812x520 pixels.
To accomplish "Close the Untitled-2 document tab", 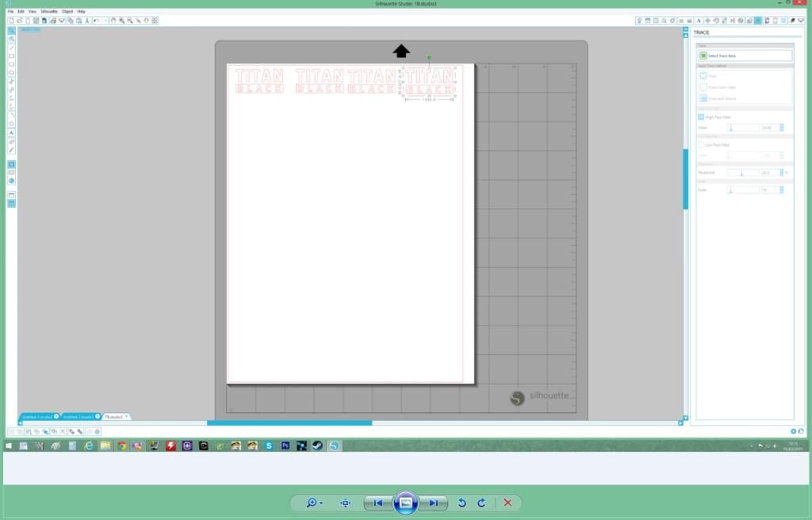I will [x=98, y=416].
